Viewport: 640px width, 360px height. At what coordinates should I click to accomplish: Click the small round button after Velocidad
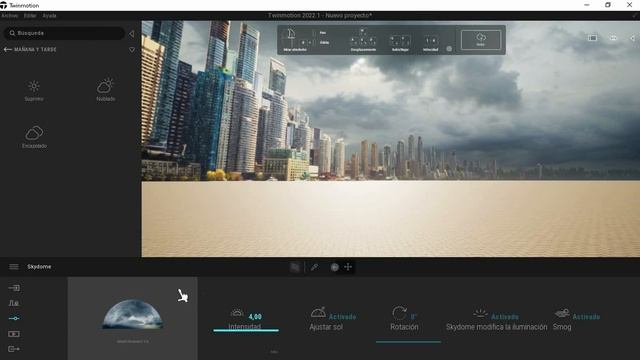pos(449,49)
